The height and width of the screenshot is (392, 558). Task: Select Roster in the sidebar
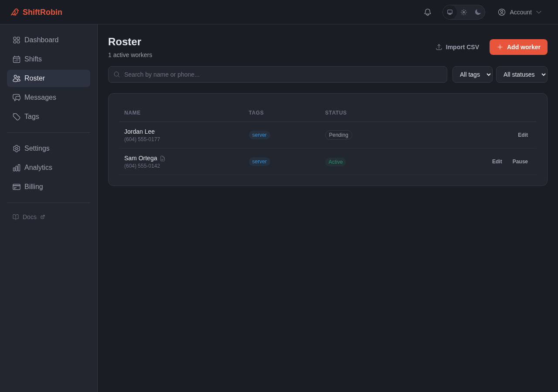click(48, 78)
